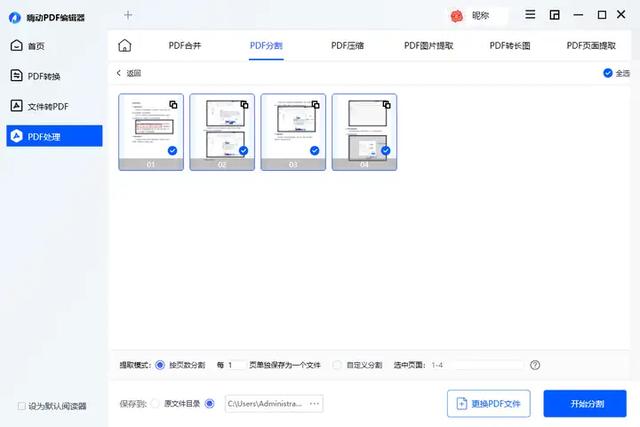Click the help question mark icon
This screenshot has height=427, width=640.
535,365
